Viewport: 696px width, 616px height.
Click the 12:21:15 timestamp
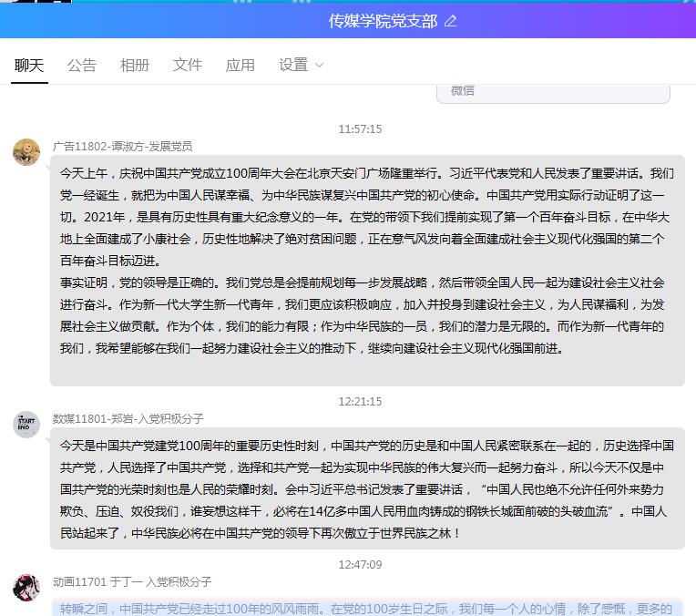coord(360,401)
